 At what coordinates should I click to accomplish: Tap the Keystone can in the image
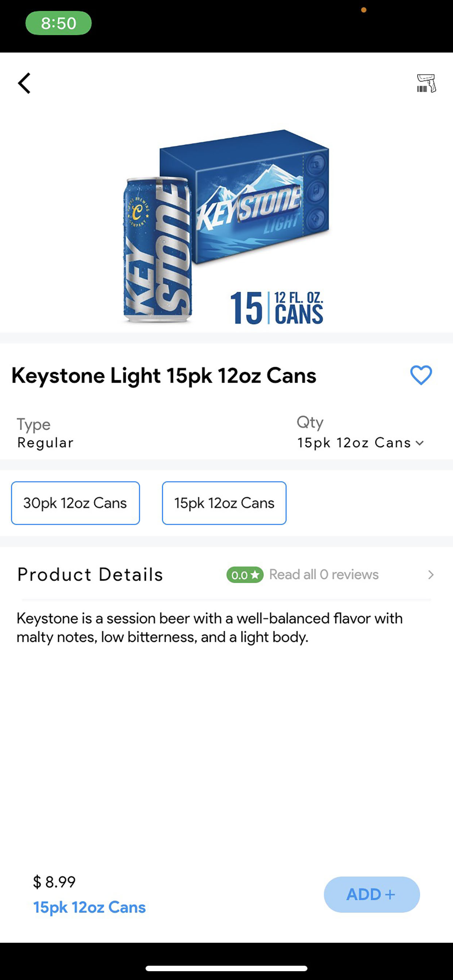157,249
